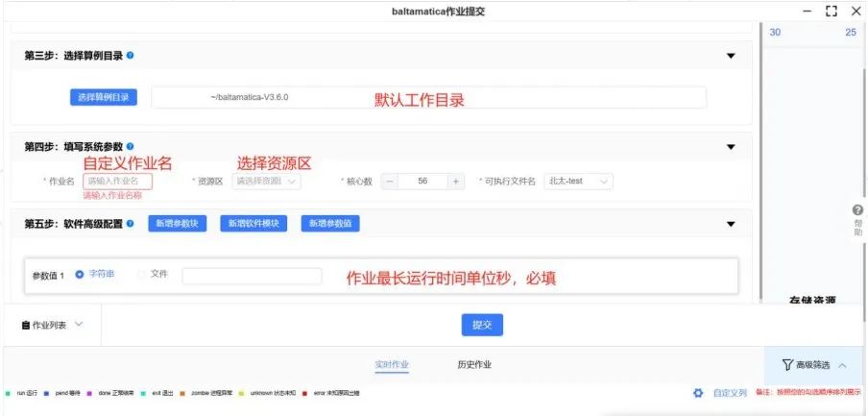The image size is (868, 416).
Task: Click the 选择算例目录 button
Action: (104, 97)
